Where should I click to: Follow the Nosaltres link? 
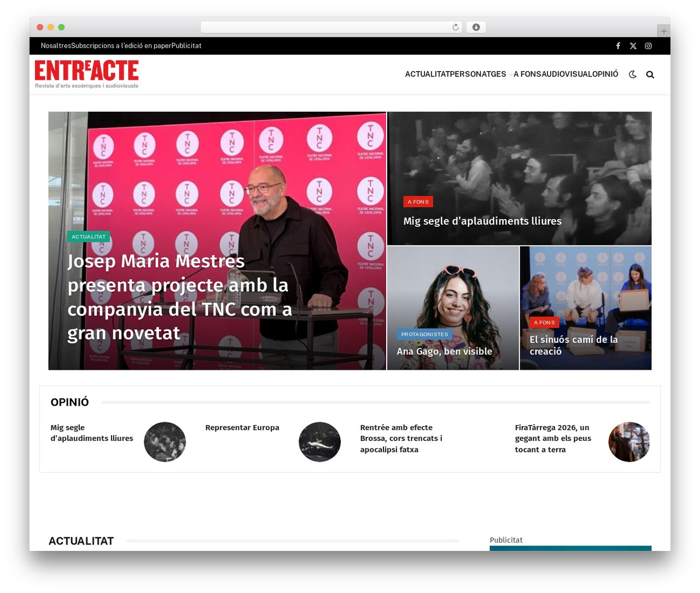point(56,46)
